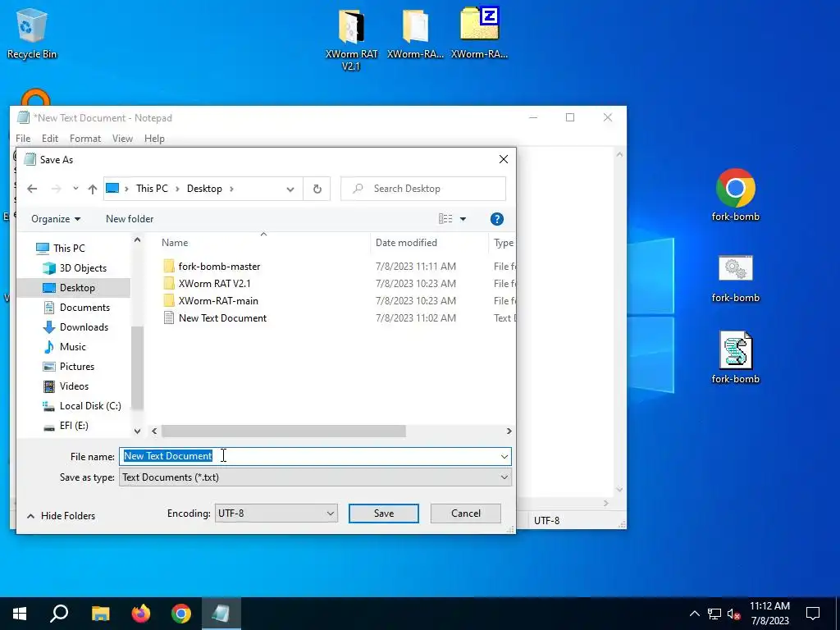Click the File name input field
The height and width of the screenshot is (630, 840).
315,456
